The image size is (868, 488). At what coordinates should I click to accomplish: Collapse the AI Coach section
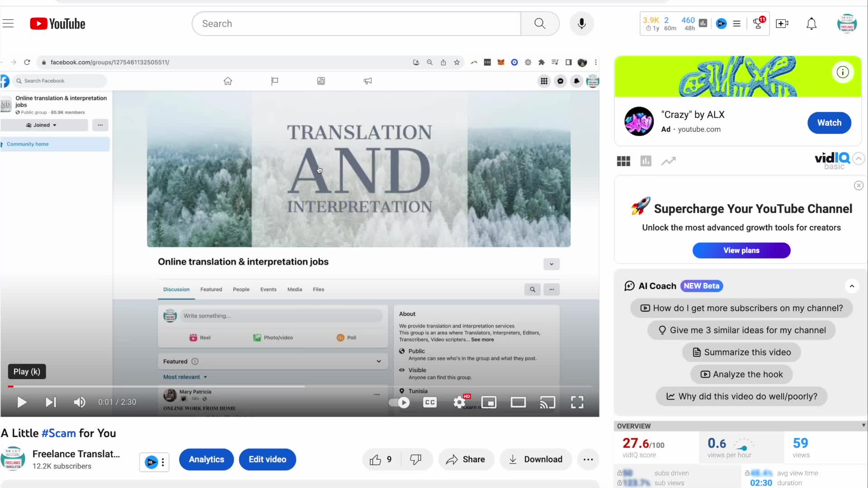tap(852, 286)
